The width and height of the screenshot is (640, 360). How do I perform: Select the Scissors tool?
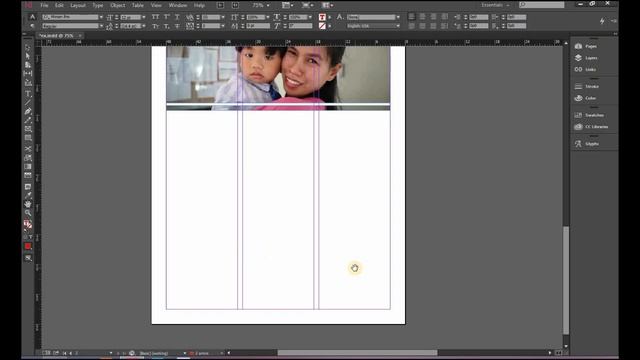[x=28, y=149]
